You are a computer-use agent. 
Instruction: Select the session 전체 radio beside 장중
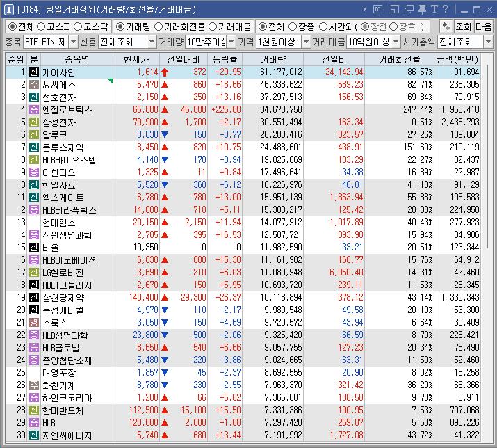(262, 27)
